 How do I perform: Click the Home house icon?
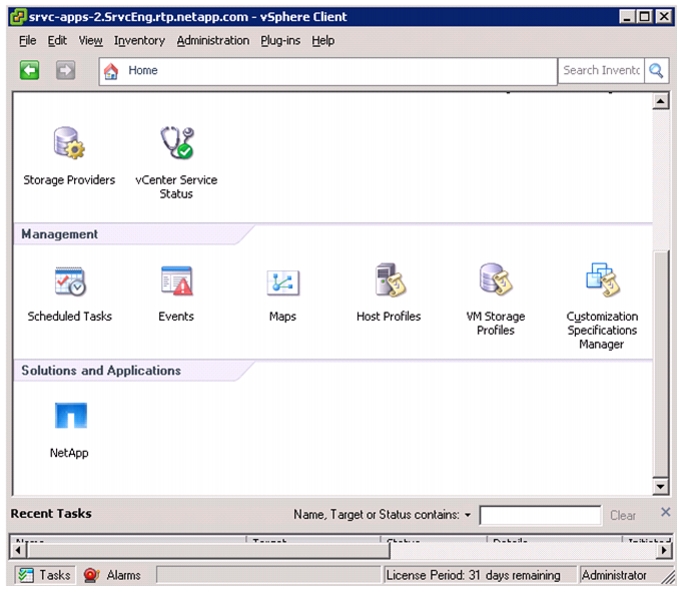tap(111, 71)
